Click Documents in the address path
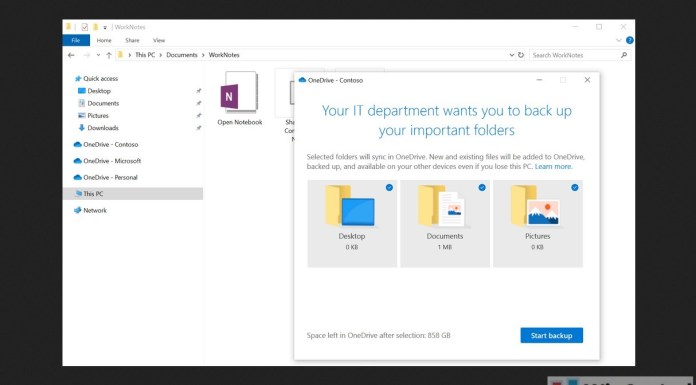The image size is (696, 385). click(x=182, y=55)
